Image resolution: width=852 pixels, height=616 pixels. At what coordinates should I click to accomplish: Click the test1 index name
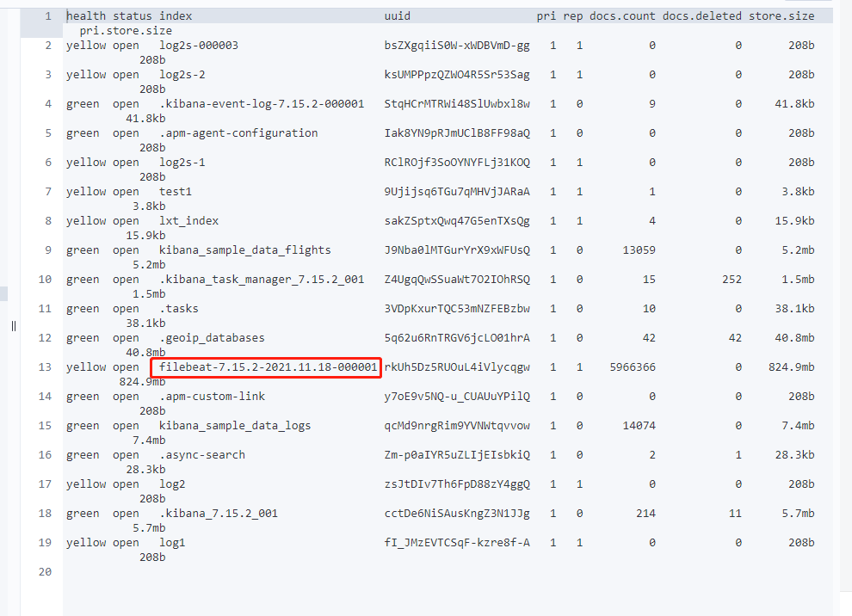tap(176, 192)
